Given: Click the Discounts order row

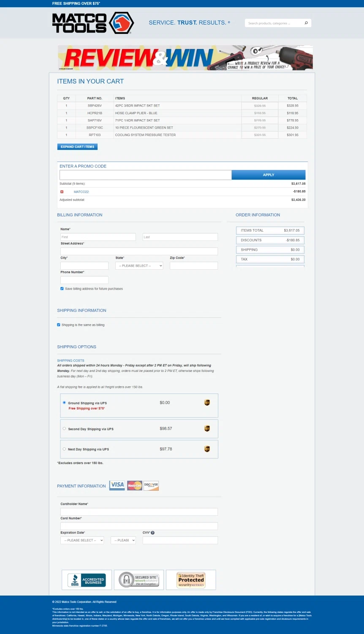Looking at the screenshot, I should pyautogui.click(x=270, y=240).
